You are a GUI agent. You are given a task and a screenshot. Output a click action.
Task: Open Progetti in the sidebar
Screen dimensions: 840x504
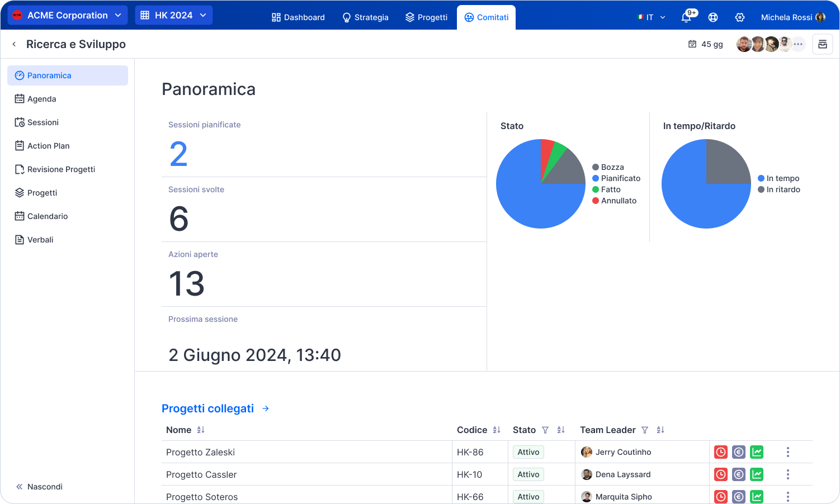point(68,193)
